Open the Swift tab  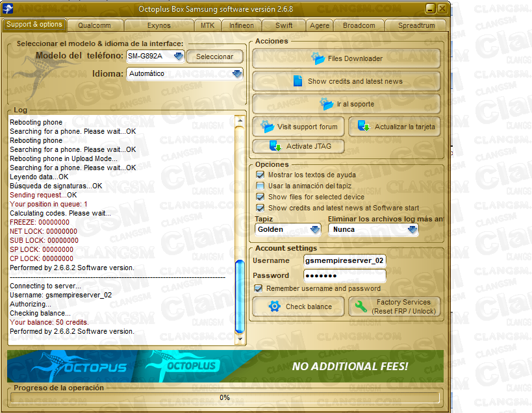click(284, 25)
